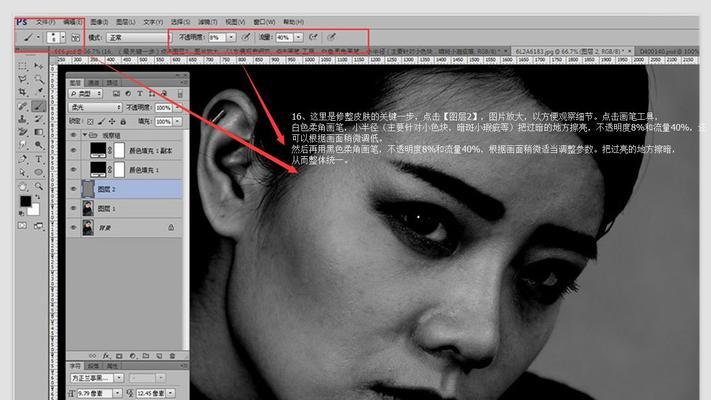The width and height of the screenshot is (711, 400).
Task: Open the 滤镜(T) menu
Action: (207, 22)
